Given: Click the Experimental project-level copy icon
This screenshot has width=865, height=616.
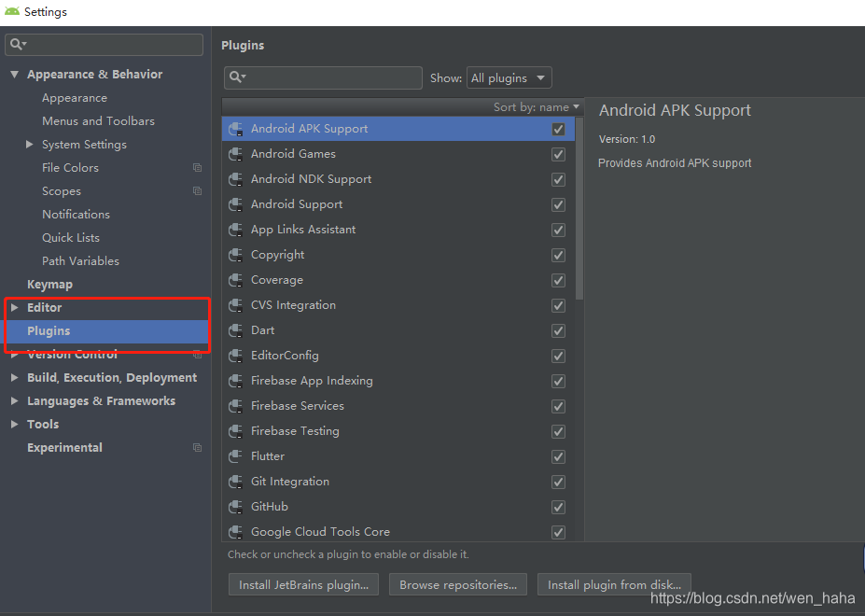Looking at the screenshot, I should pos(197,448).
